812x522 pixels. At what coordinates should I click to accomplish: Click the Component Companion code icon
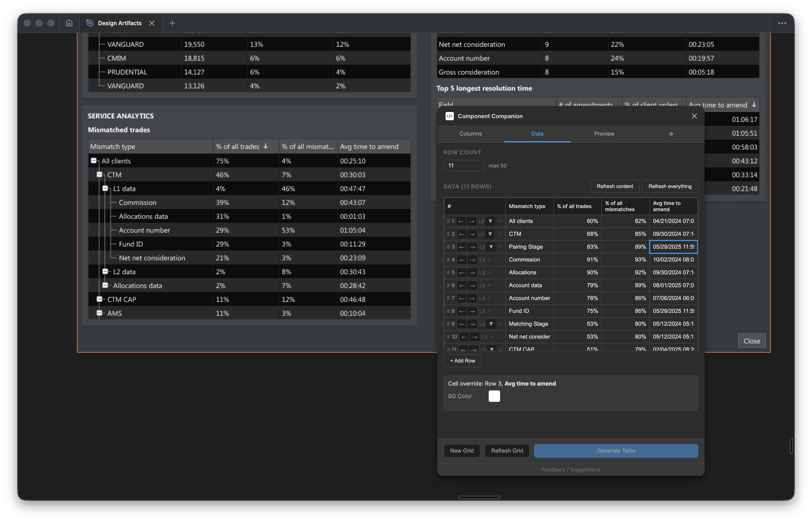coord(450,116)
